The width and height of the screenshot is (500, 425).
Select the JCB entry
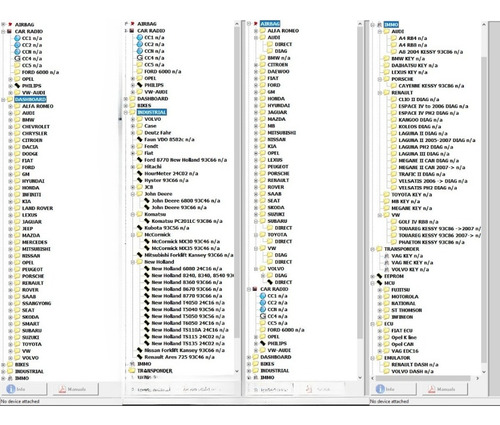(x=149, y=187)
